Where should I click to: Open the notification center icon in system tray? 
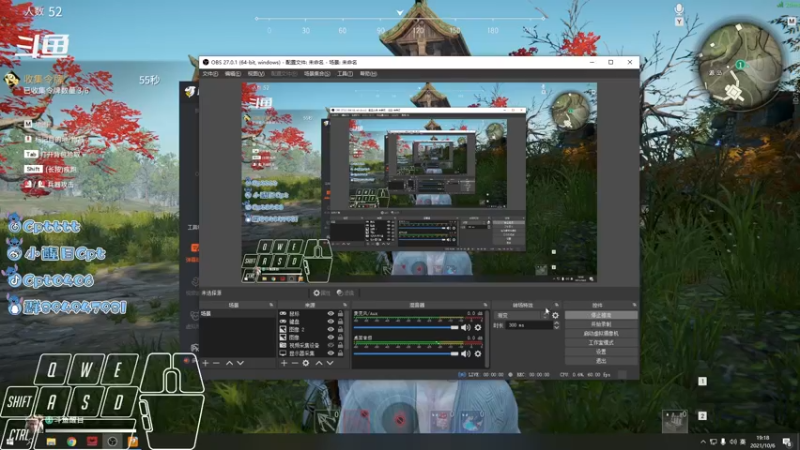(787, 442)
